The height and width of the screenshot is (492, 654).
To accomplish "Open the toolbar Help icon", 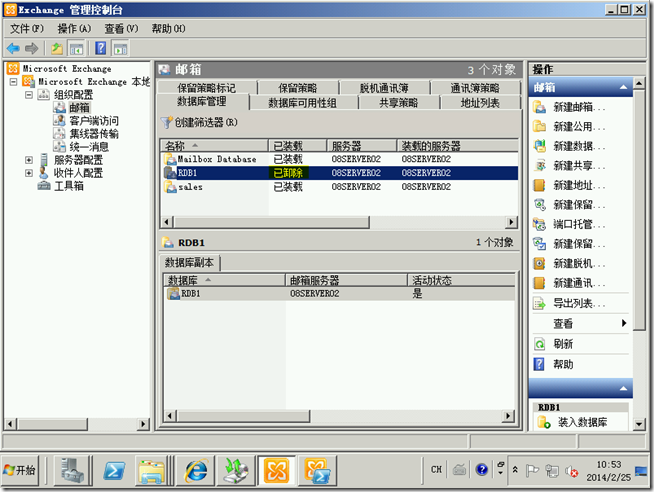I will pos(101,48).
